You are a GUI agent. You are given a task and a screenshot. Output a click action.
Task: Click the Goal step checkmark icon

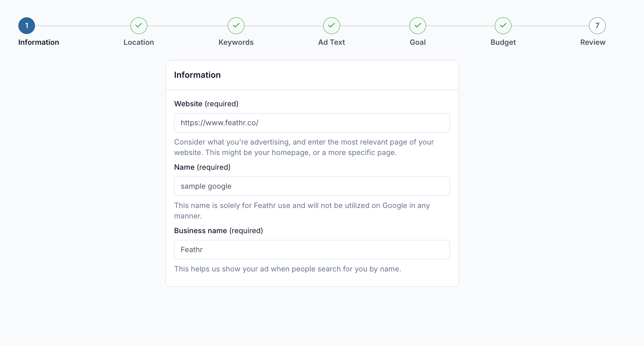(x=418, y=26)
